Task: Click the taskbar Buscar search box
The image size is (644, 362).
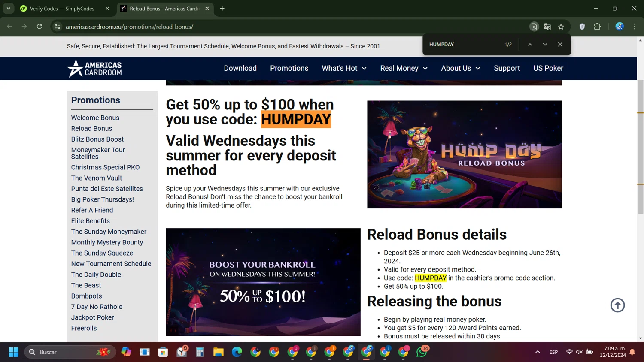Action: tap(70, 352)
